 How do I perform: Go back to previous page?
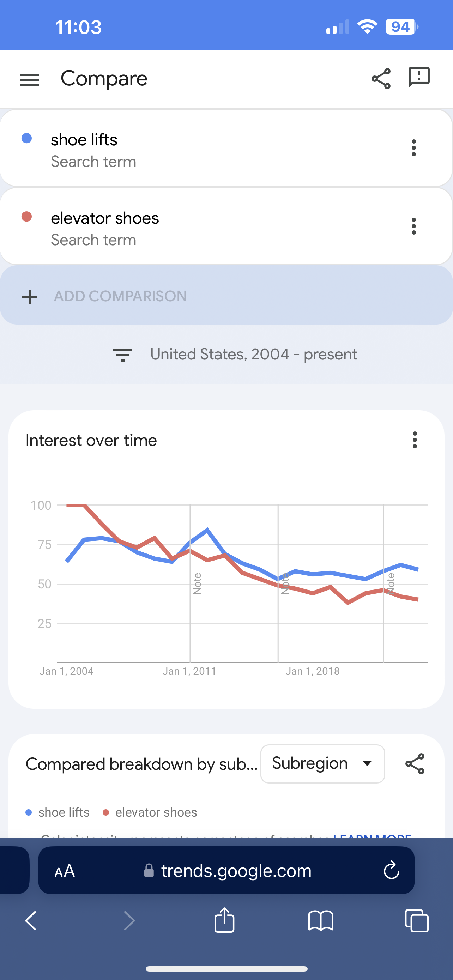click(x=31, y=921)
